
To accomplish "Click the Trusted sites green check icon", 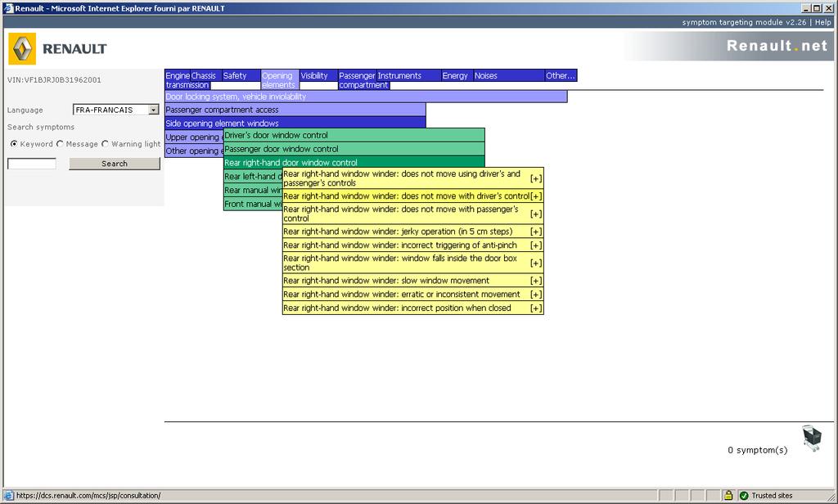I will 743,496.
